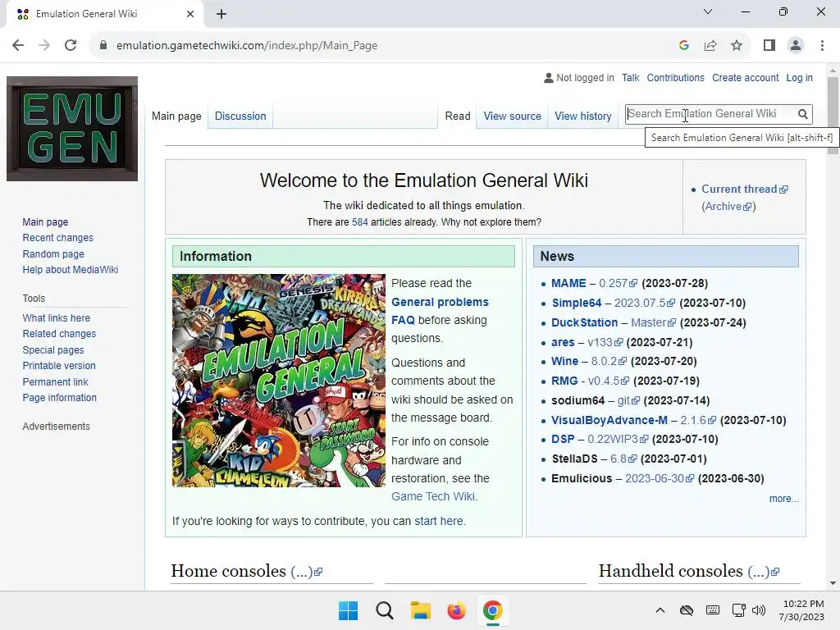The height and width of the screenshot is (630, 840).
Task: Click the touch keyboard tray icon
Action: point(713,610)
